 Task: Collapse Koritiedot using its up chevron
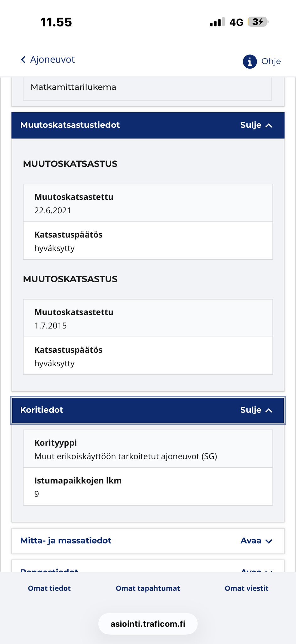pyautogui.click(x=269, y=410)
